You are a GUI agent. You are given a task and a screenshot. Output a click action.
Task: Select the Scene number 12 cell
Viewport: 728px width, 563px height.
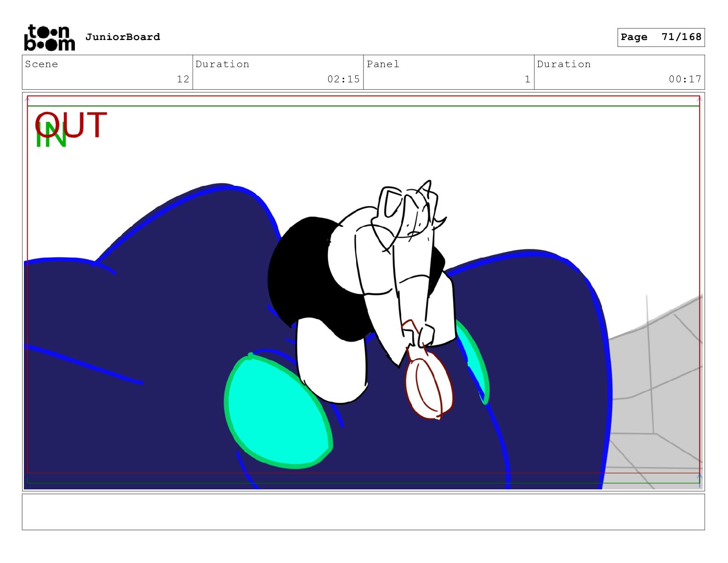point(108,72)
